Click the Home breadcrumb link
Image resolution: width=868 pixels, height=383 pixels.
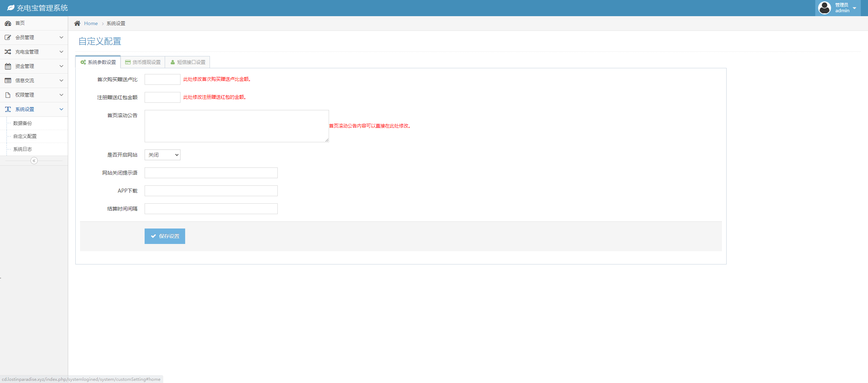tap(91, 23)
